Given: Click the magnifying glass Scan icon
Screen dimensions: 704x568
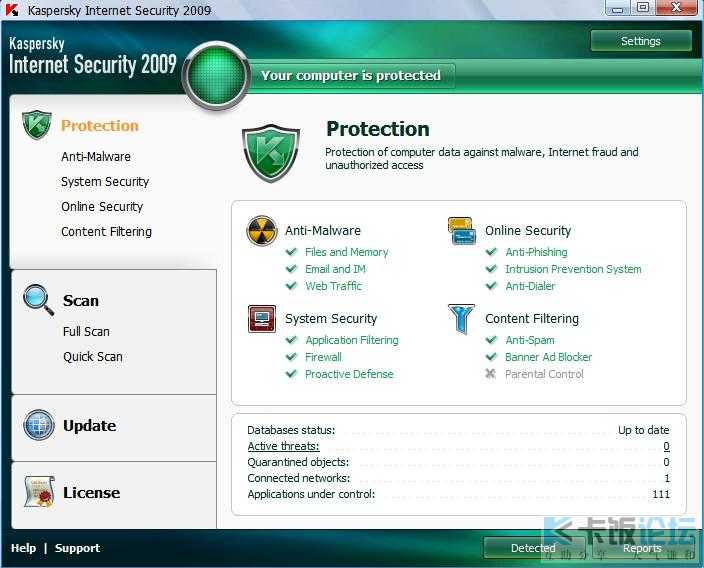Looking at the screenshot, I should pyautogui.click(x=39, y=299).
